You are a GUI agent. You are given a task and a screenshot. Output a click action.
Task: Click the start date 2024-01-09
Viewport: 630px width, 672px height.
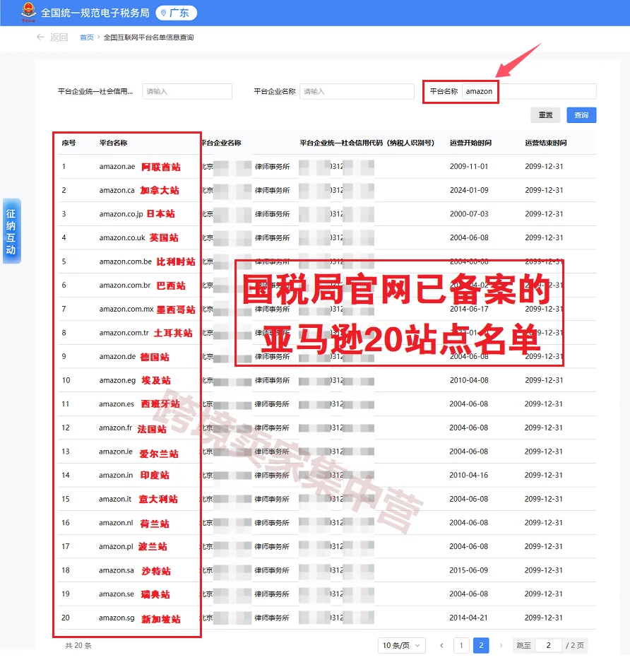(469, 190)
